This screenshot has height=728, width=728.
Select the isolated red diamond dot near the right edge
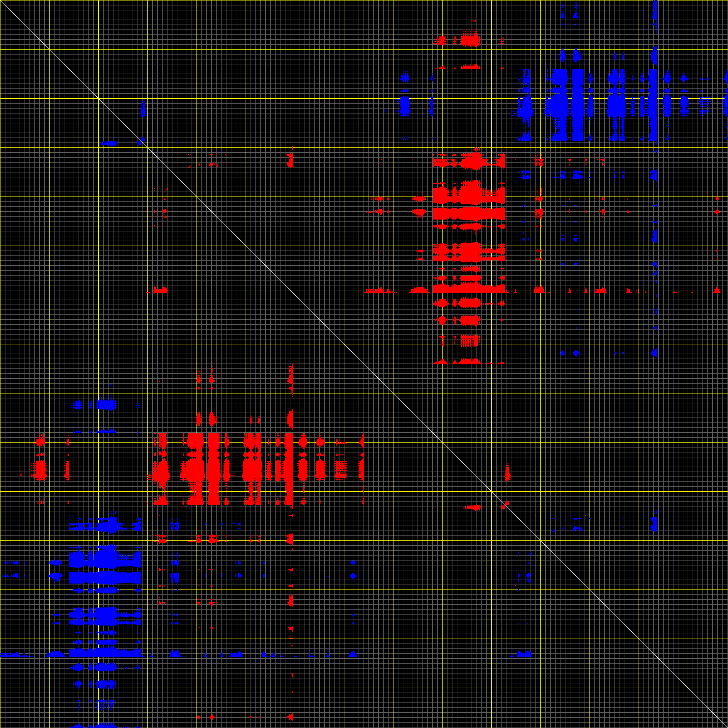click(x=717, y=212)
